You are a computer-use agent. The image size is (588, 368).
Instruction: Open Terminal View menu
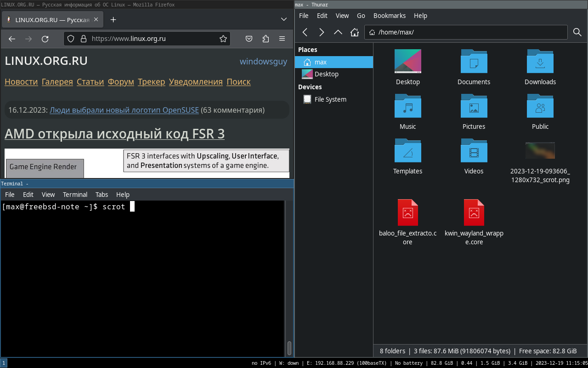point(48,195)
